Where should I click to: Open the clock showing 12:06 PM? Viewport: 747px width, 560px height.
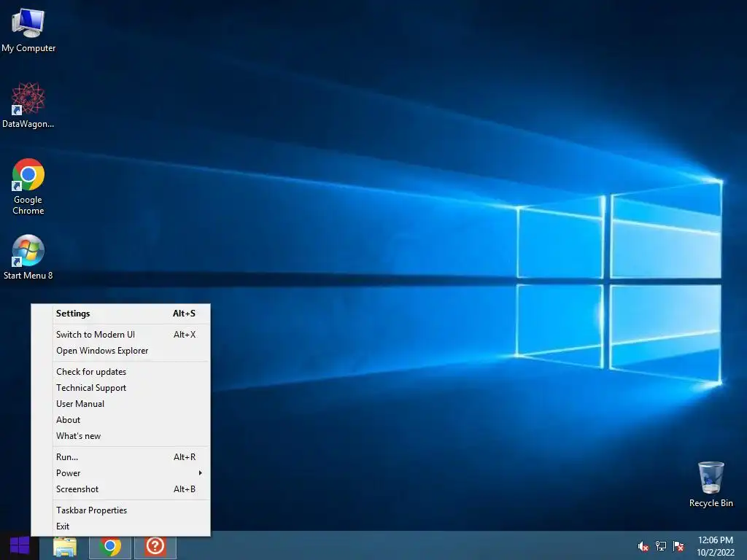coord(716,546)
